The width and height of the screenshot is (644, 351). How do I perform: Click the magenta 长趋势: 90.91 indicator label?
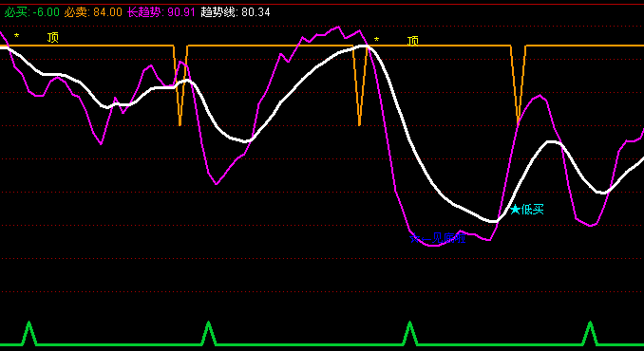pyautogui.click(x=161, y=12)
